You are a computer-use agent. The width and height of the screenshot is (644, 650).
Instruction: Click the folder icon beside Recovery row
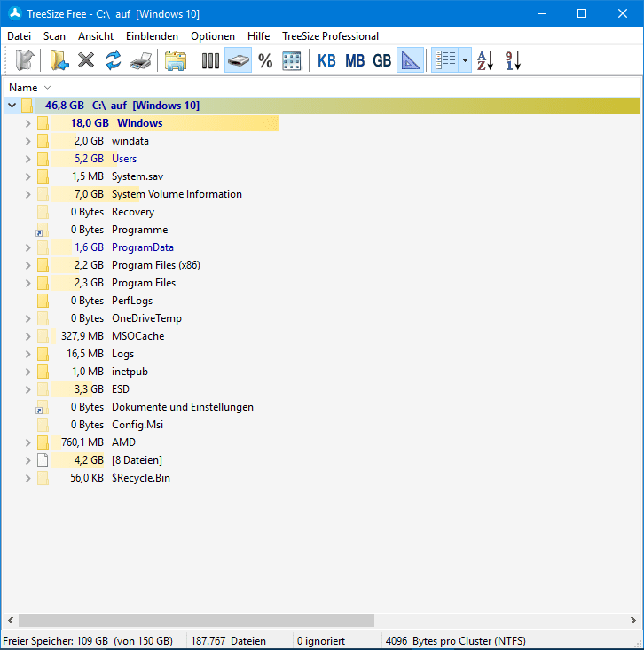pyautogui.click(x=43, y=212)
